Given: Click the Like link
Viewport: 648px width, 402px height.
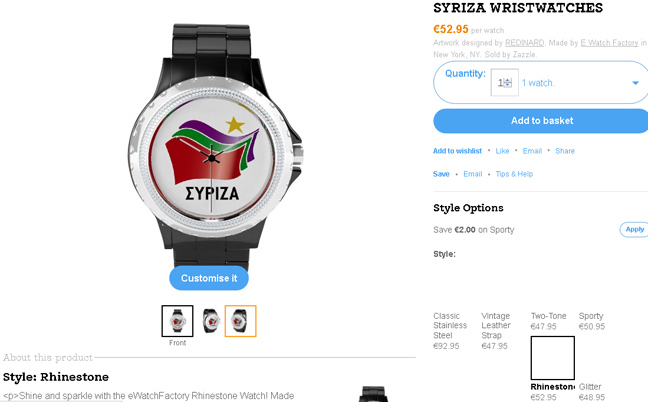Looking at the screenshot, I should (x=502, y=151).
